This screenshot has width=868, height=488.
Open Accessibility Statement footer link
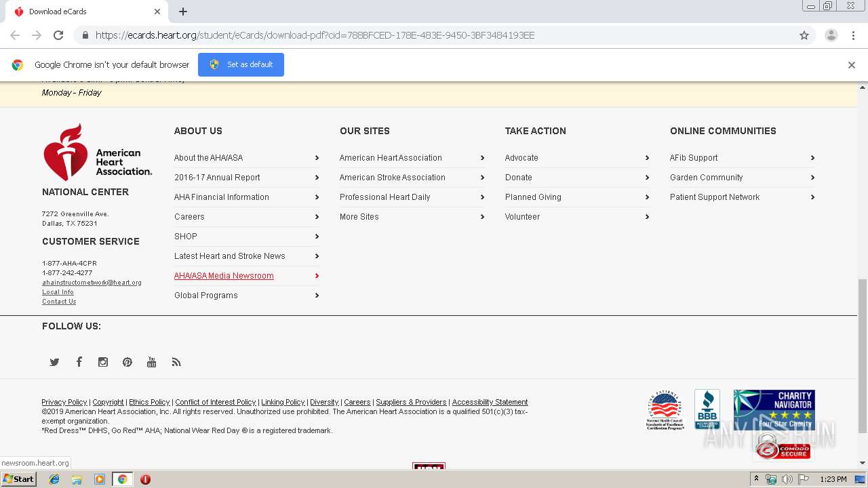coord(490,402)
